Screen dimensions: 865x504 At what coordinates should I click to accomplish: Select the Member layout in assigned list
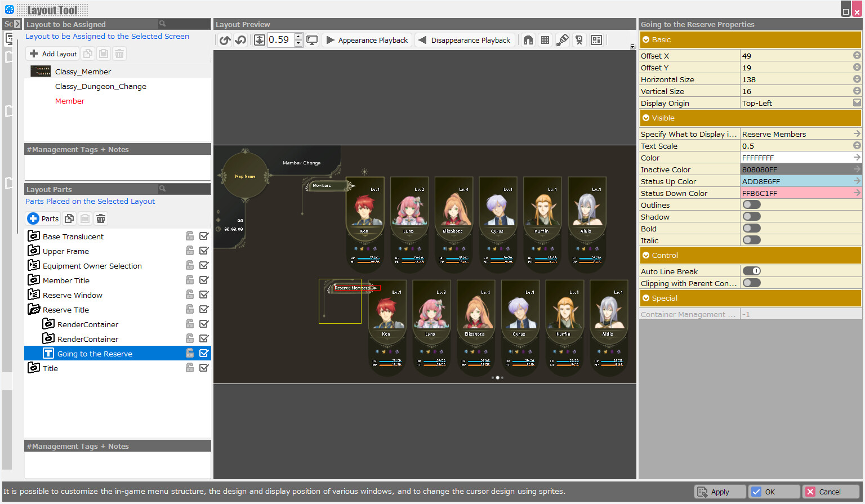(x=70, y=101)
